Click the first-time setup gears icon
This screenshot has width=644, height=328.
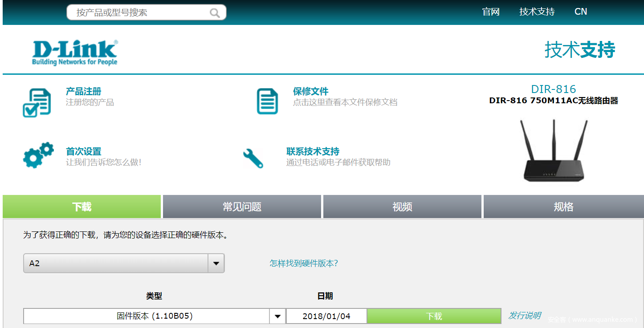pyautogui.click(x=38, y=155)
